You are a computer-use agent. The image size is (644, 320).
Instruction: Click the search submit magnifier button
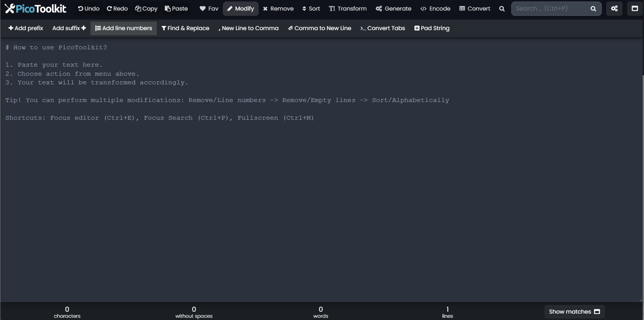[593, 8]
